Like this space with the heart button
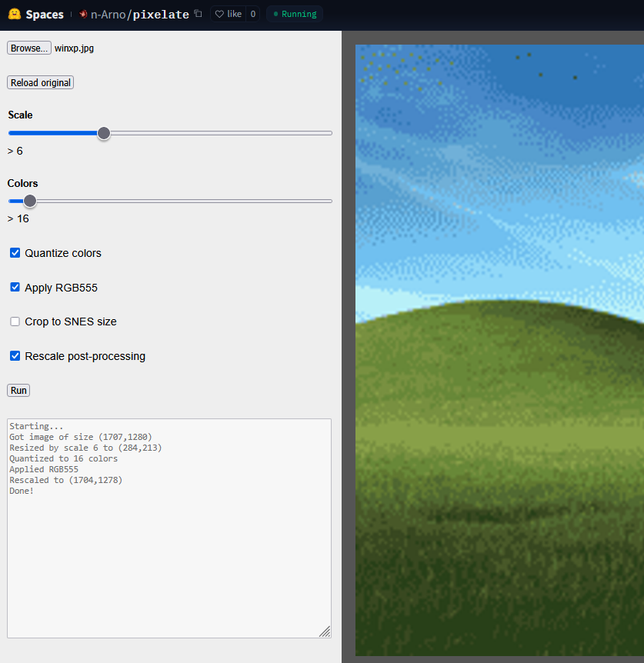The width and height of the screenshot is (644, 663). click(x=229, y=14)
